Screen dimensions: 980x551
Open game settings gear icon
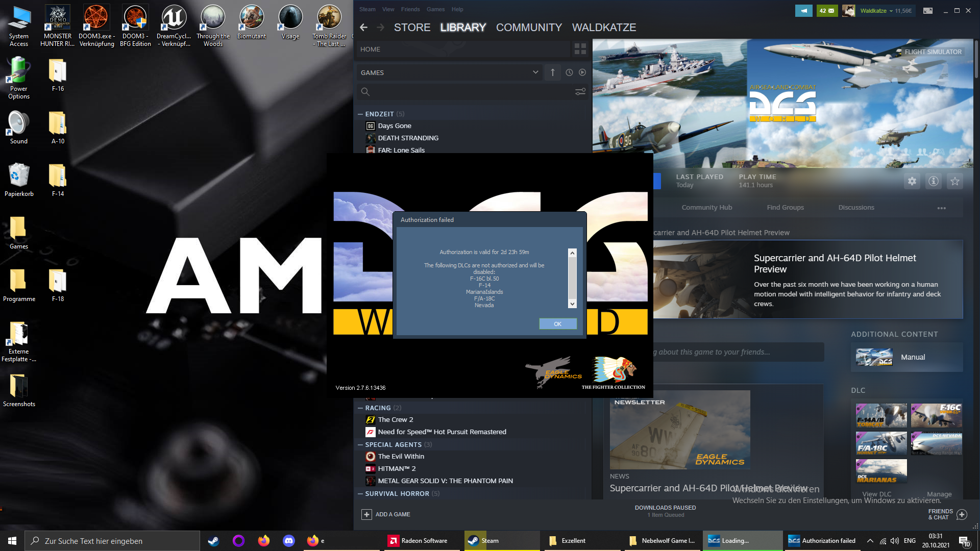click(912, 181)
